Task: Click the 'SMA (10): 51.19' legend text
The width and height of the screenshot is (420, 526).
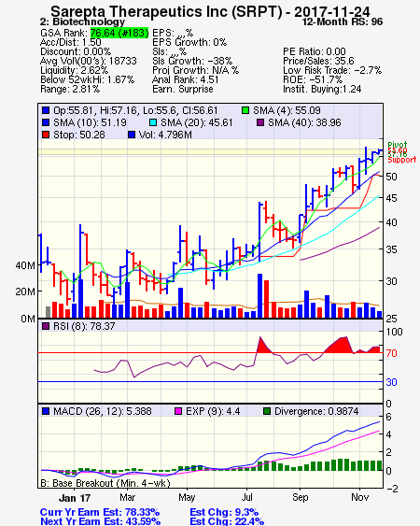Action: pyautogui.click(x=90, y=122)
